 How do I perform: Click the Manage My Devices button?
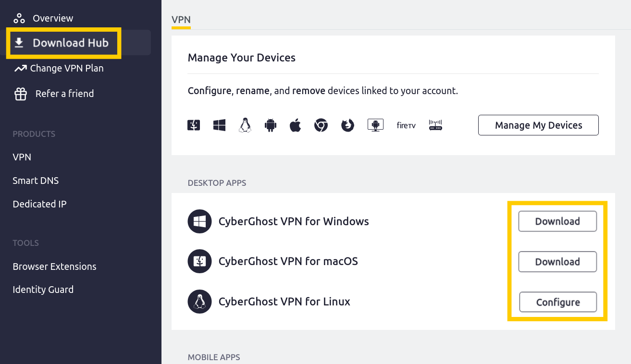tap(538, 125)
